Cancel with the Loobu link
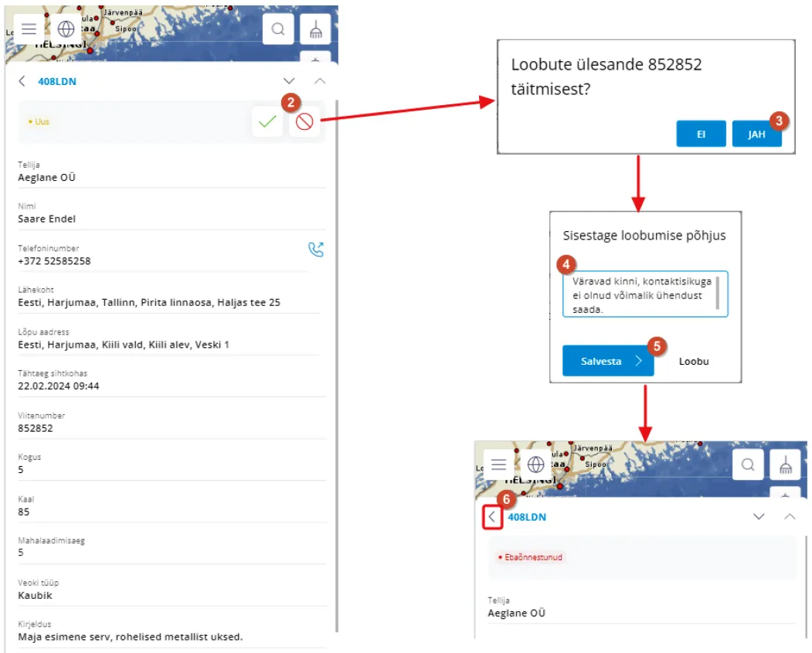The image size is (812, 653). point(694,361)
